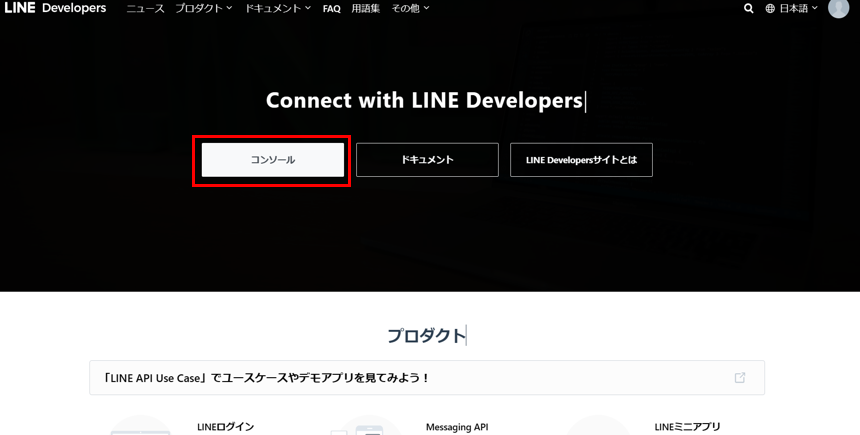Open the 日本語 language selector
Screen dimensions: 860x435
(x=798, y=8)
